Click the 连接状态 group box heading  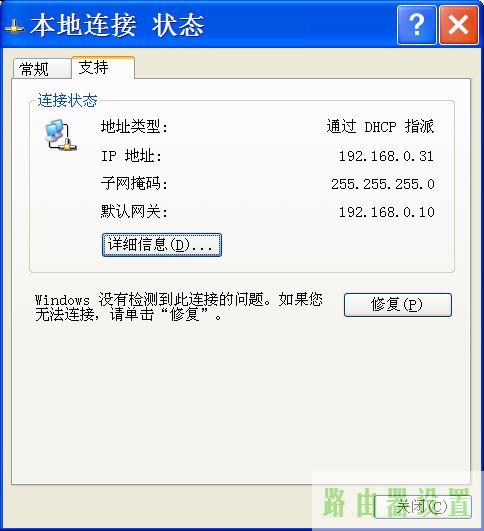67,100
